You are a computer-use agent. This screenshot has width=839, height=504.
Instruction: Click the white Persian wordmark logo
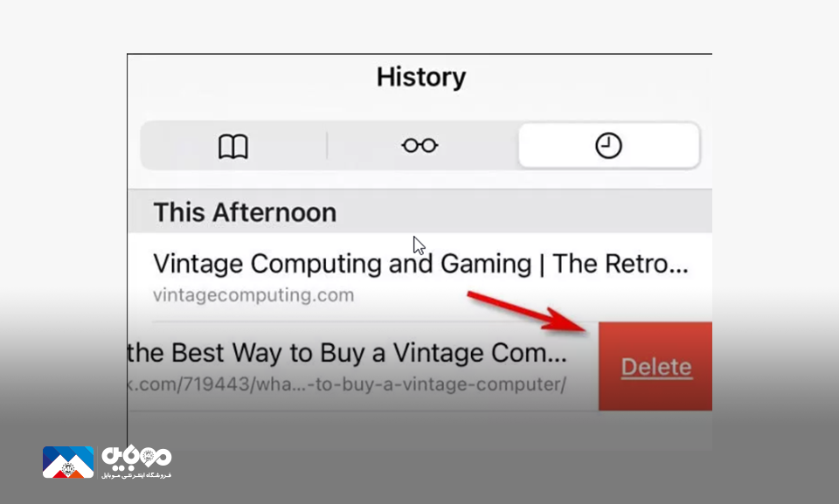pyautogui.click(x=136, y=458)
